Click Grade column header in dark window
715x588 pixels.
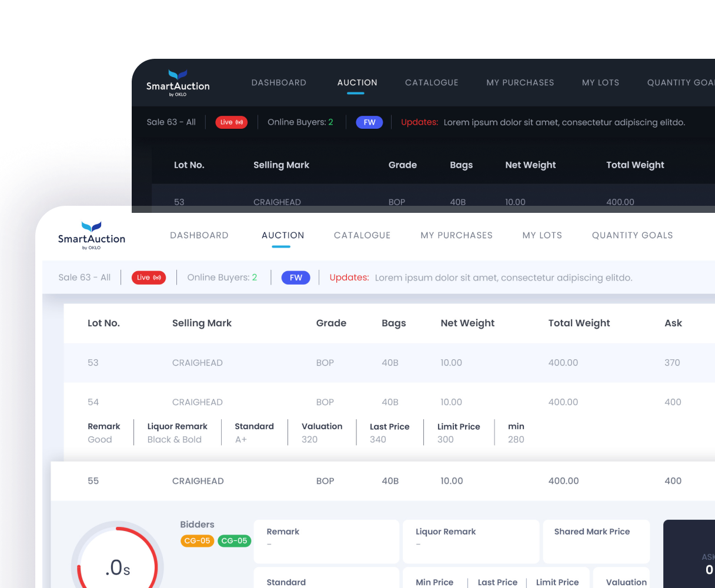point(403,165)
